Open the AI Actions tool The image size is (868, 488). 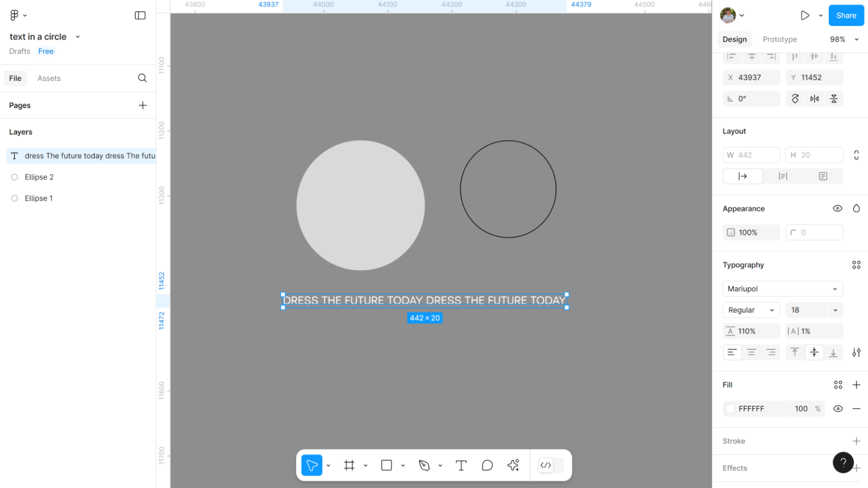(513, 465)
